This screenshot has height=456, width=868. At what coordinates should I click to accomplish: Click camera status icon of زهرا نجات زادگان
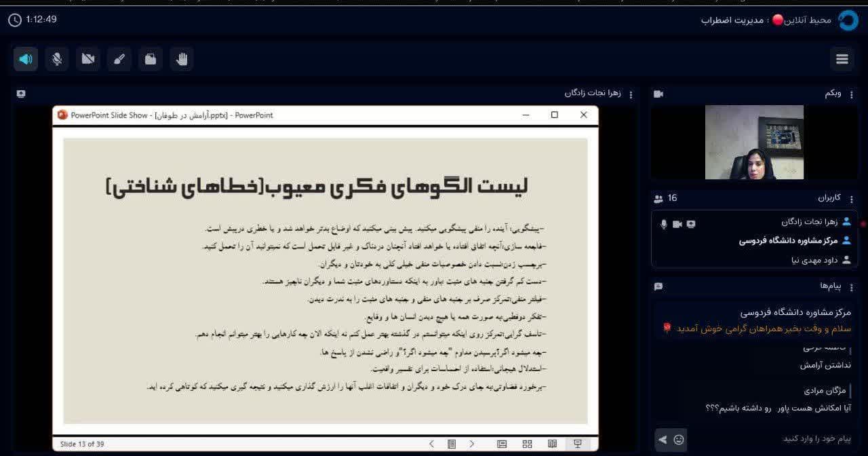click(677, 224)
